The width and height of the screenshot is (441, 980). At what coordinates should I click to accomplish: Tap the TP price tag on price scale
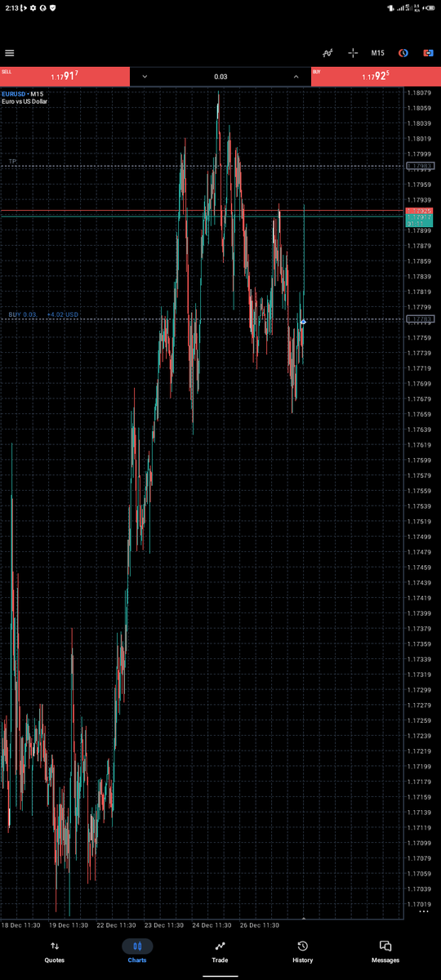(420, 167)
